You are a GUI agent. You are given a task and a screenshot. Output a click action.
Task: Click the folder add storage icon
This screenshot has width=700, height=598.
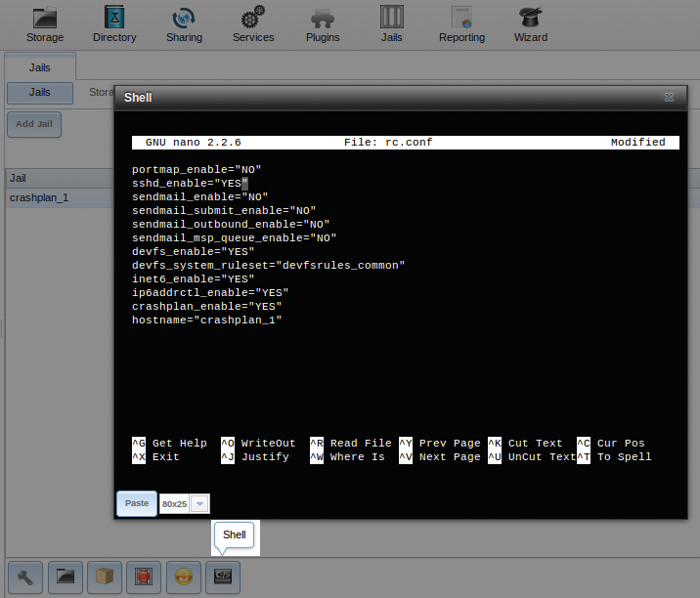click(66, 577)
